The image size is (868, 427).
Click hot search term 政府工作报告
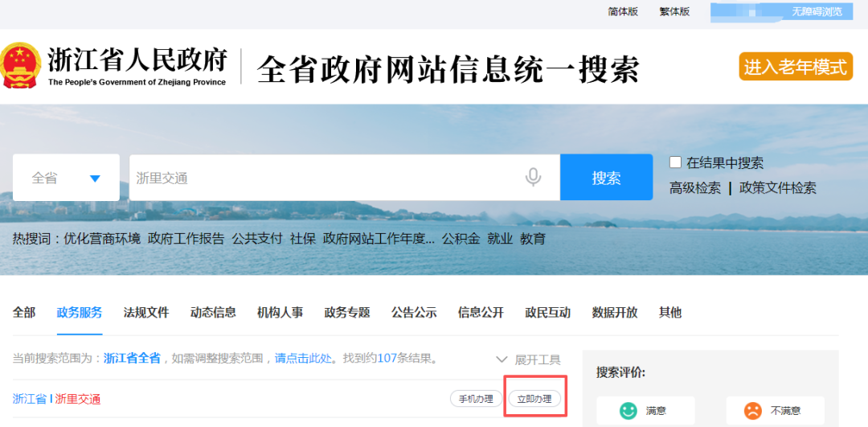[186, 239]
